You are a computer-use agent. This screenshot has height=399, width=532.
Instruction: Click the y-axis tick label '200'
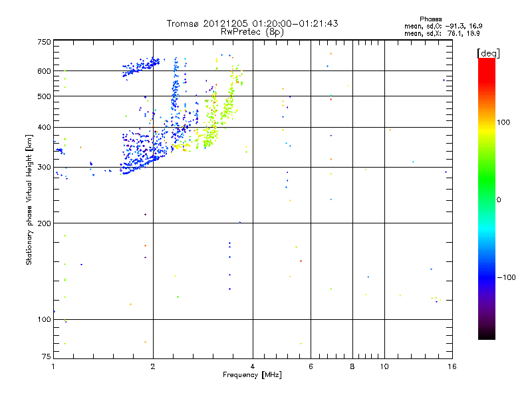point(44,223)
